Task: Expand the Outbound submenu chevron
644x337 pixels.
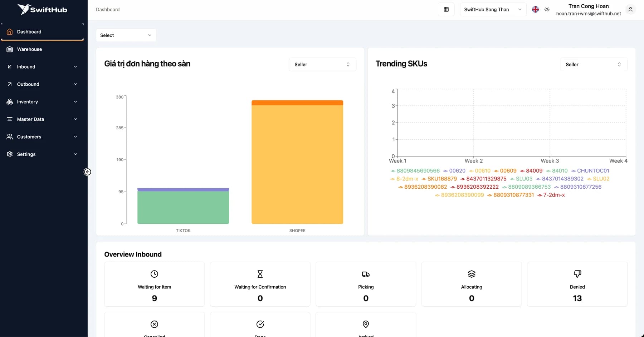Action: [x=75, y=84]
